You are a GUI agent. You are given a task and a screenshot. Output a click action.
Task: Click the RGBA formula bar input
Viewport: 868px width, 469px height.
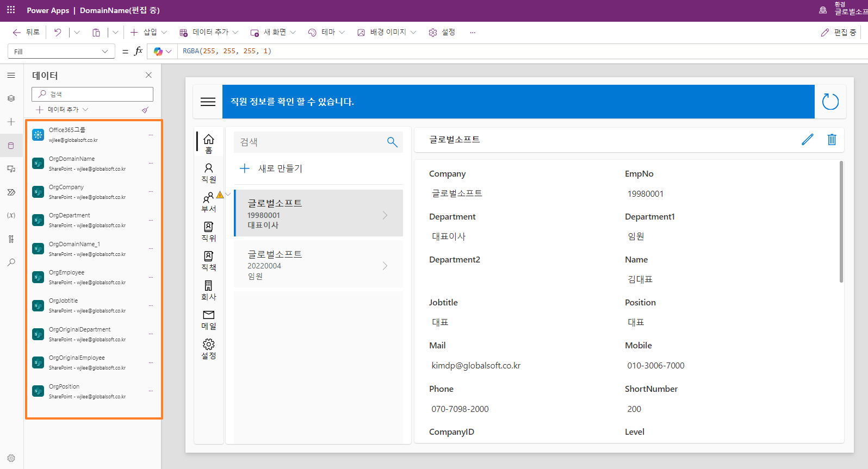click(522, 51)
